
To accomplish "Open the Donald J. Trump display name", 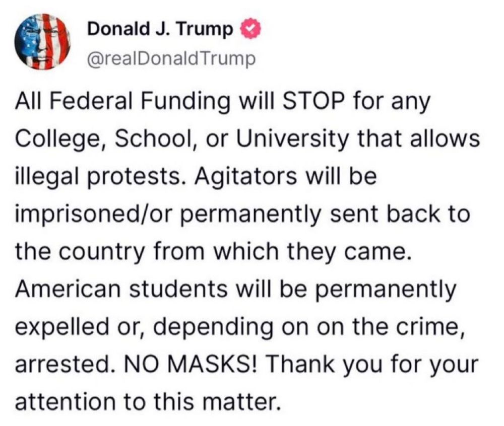I will point(160,29).
